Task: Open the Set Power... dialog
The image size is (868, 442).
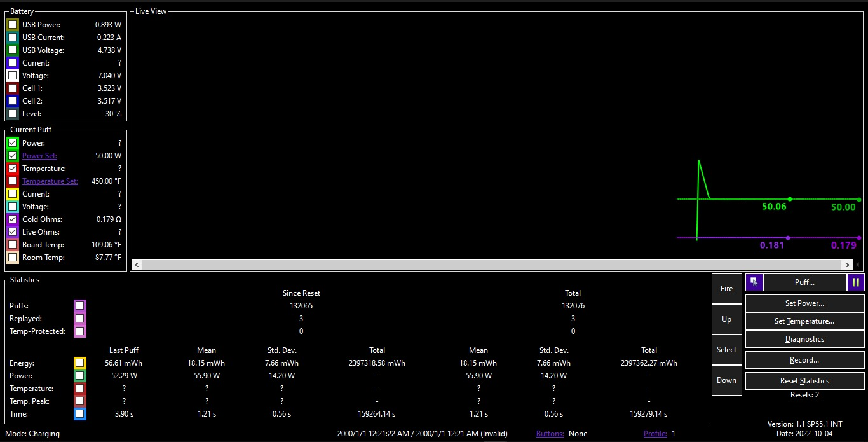Action: coord(804,303)
